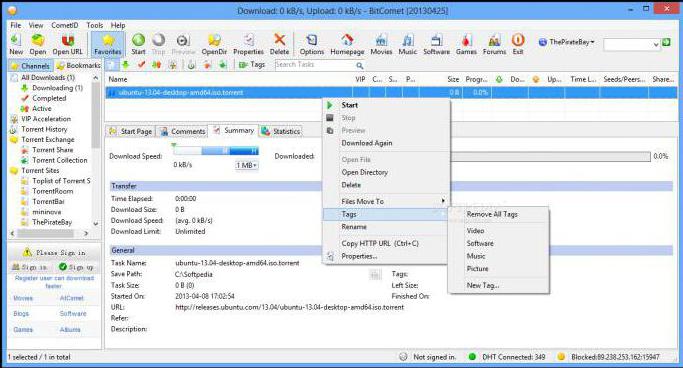
Task: Click the Software toolbar icon
Action: (436, 44)
